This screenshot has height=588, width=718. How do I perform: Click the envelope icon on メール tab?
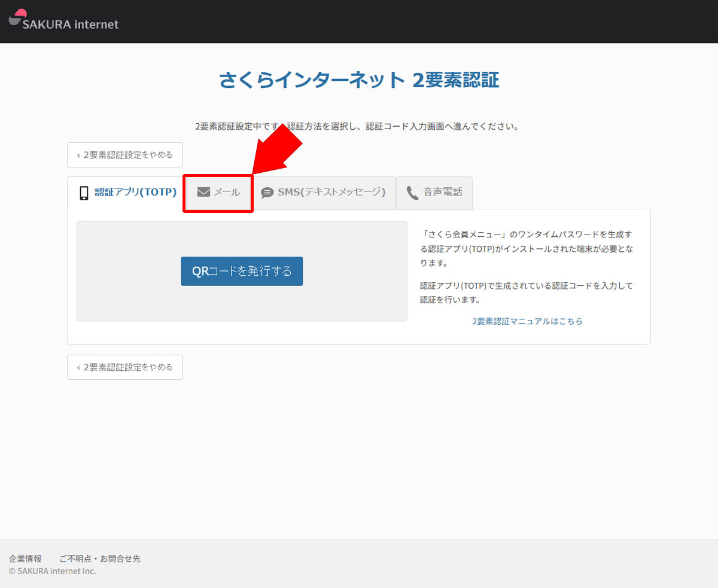203,193
